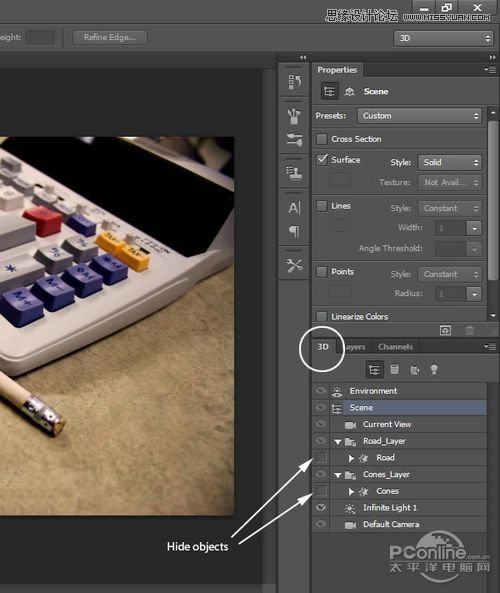Image resolution: width=500 pixels, height=593 pixels.
Task: Click the trash icon in Properties footer
Action: point(469,330)
